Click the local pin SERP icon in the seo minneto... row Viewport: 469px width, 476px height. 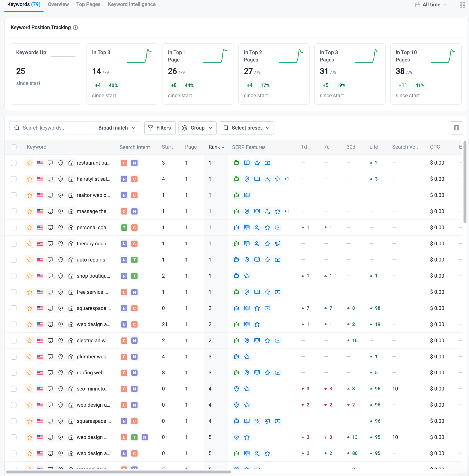(237, 389)
